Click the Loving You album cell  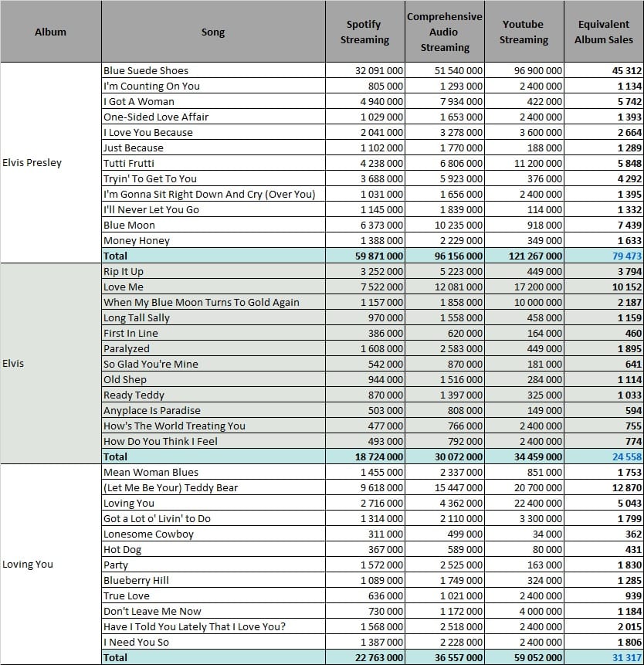coord(50,564)
